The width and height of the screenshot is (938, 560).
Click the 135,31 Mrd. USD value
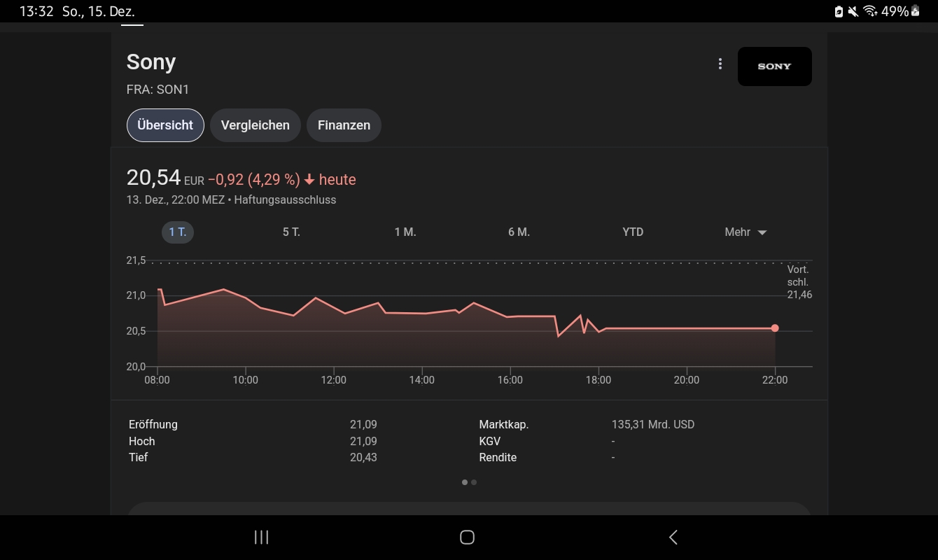point(653,424)
